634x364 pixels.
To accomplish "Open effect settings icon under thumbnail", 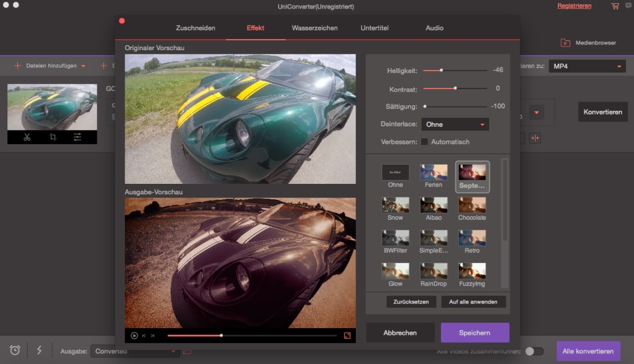I will pos(77,137).
